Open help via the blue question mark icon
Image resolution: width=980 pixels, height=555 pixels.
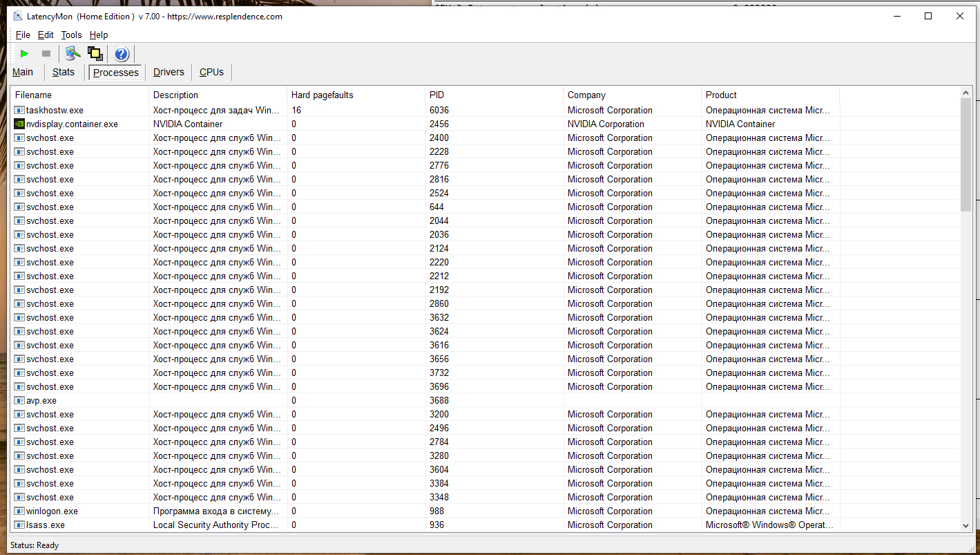point(122,54)
